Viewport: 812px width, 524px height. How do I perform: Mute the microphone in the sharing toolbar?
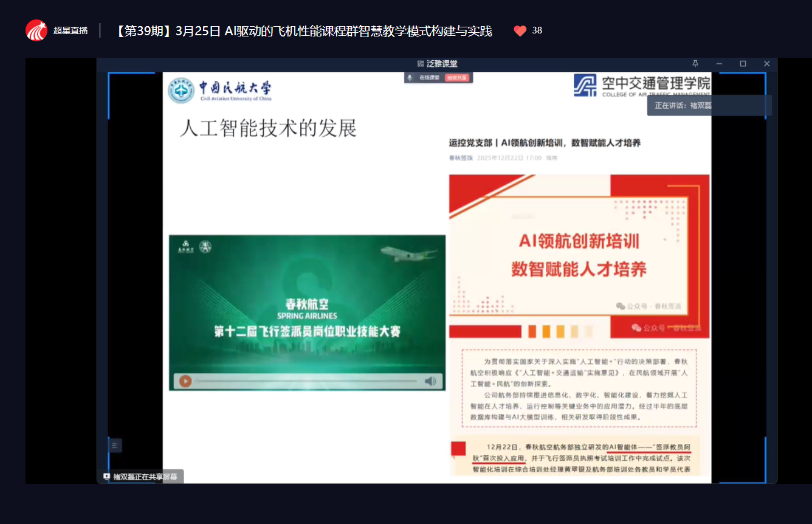point(410,78)
